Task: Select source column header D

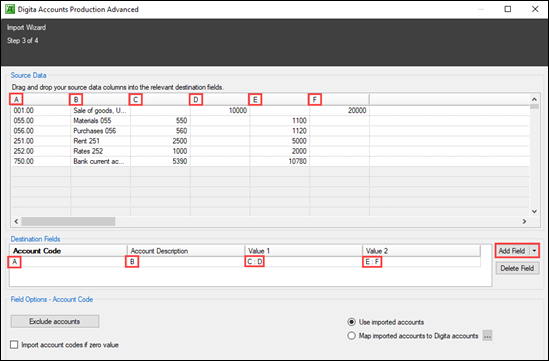Action: [x=220, y=100]
